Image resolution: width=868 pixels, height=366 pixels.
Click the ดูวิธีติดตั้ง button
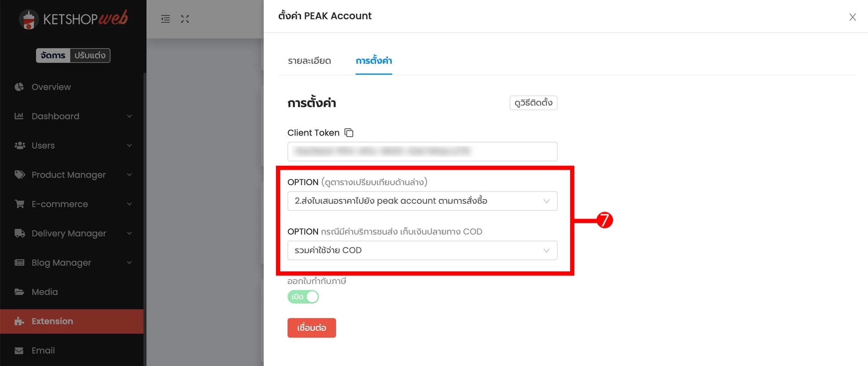(533, 102)
